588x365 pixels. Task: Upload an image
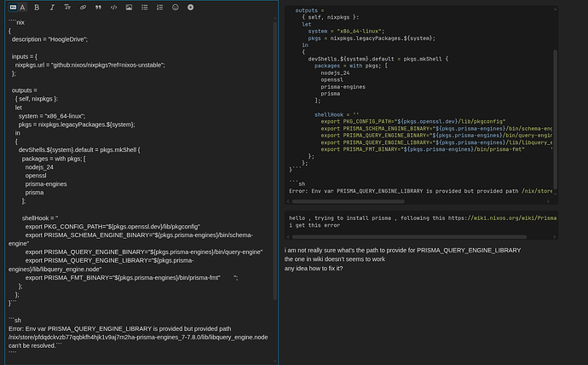(129, 7)
